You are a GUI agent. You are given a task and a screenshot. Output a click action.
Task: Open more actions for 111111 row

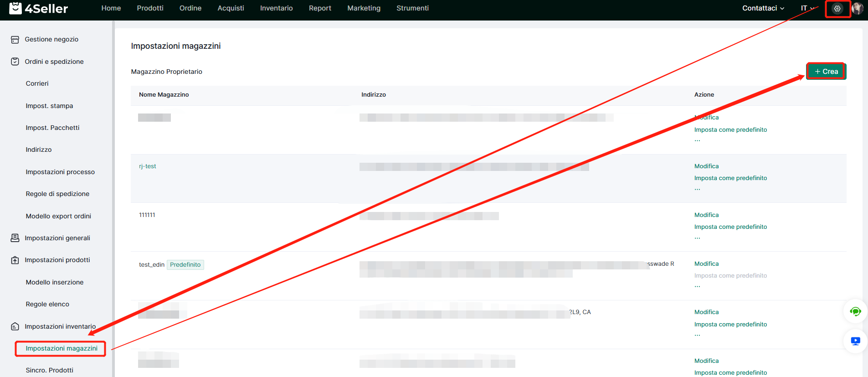coord(697,238)
